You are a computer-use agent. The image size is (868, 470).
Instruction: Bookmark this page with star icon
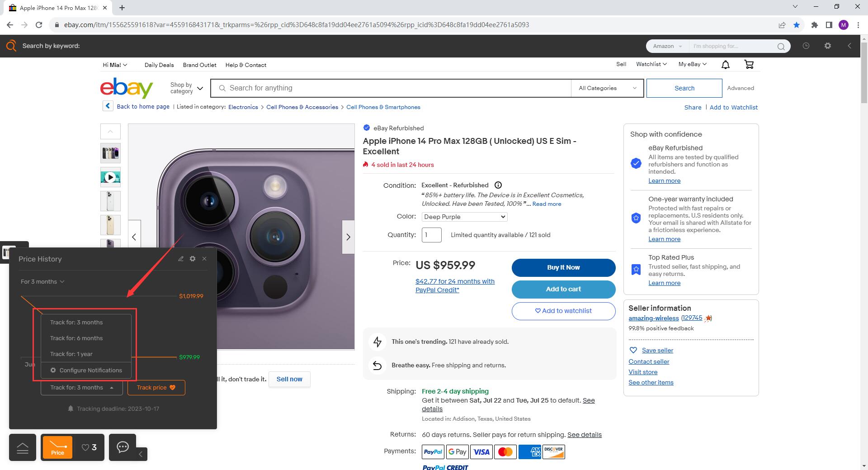coord(797,25)
